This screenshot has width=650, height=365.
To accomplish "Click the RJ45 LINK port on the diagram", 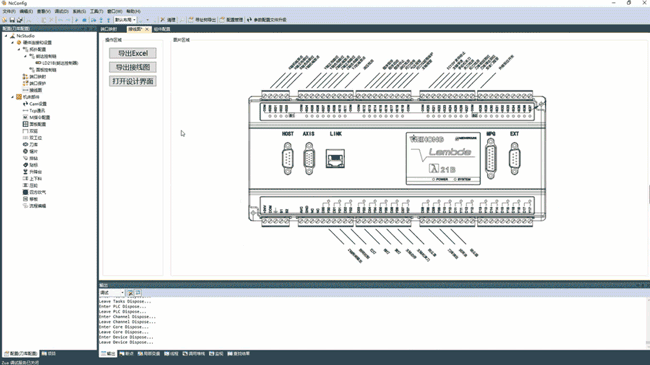I will 335,158.
